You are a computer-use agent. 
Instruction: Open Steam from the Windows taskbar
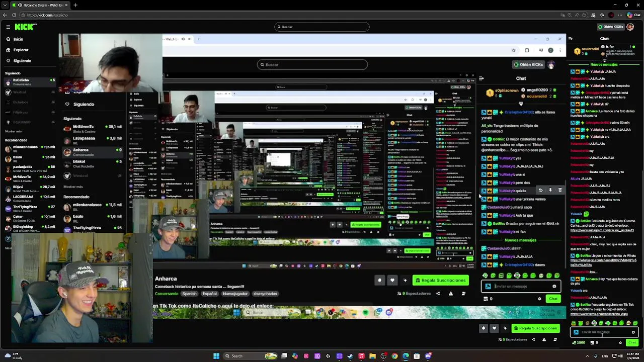(x=350, y=356)
